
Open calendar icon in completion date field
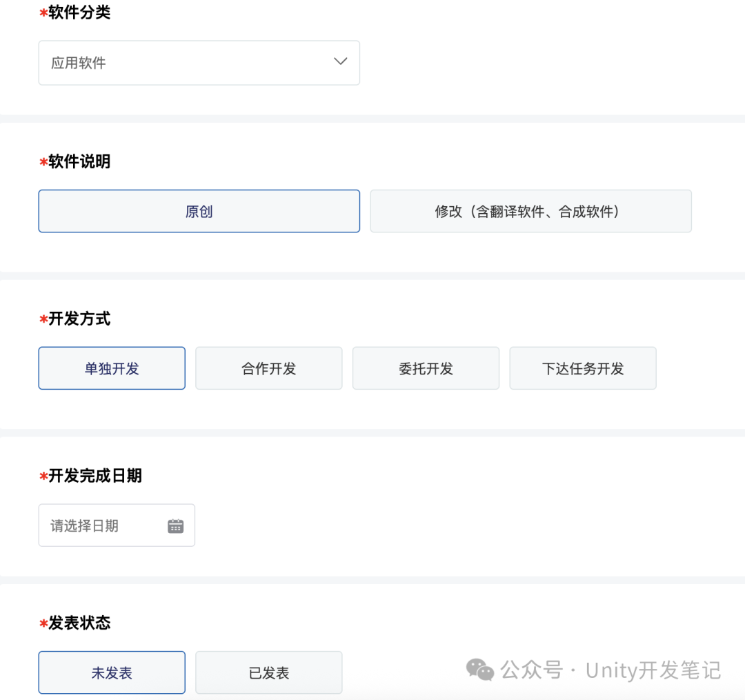pos(176,526)
